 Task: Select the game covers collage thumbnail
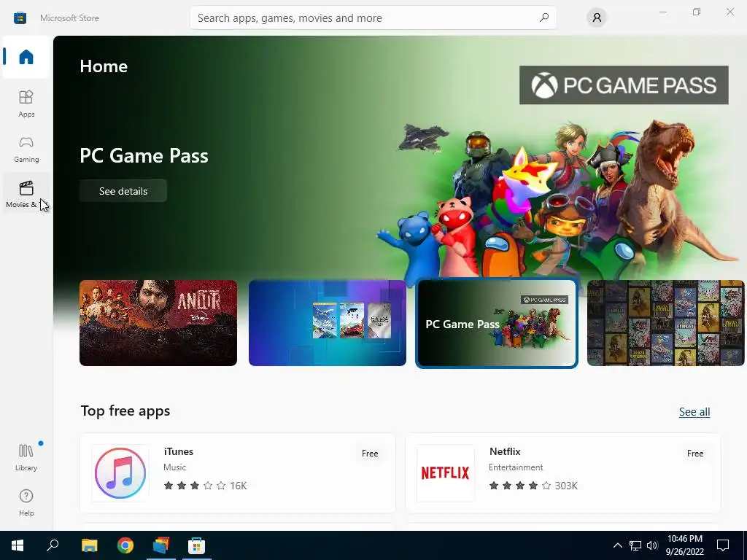[x=665, y=323]
